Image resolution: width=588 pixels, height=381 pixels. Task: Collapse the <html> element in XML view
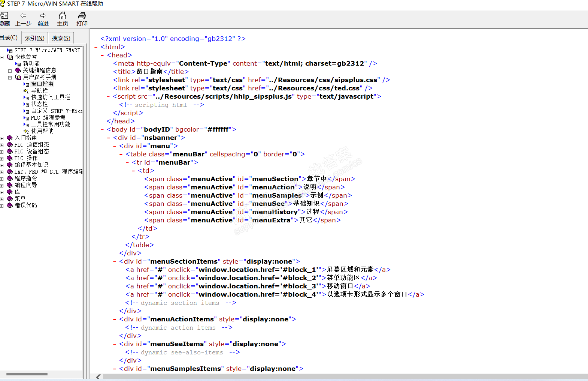[x=96, y=47]
